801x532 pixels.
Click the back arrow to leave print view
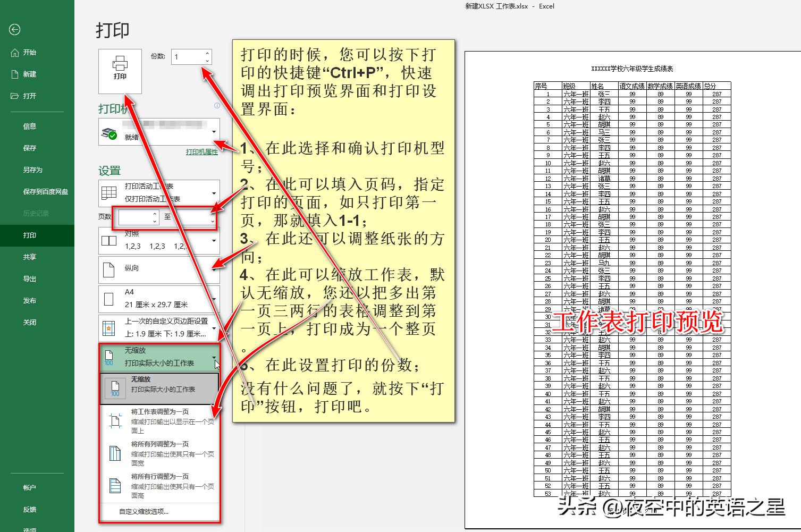(x=14, y=30)
